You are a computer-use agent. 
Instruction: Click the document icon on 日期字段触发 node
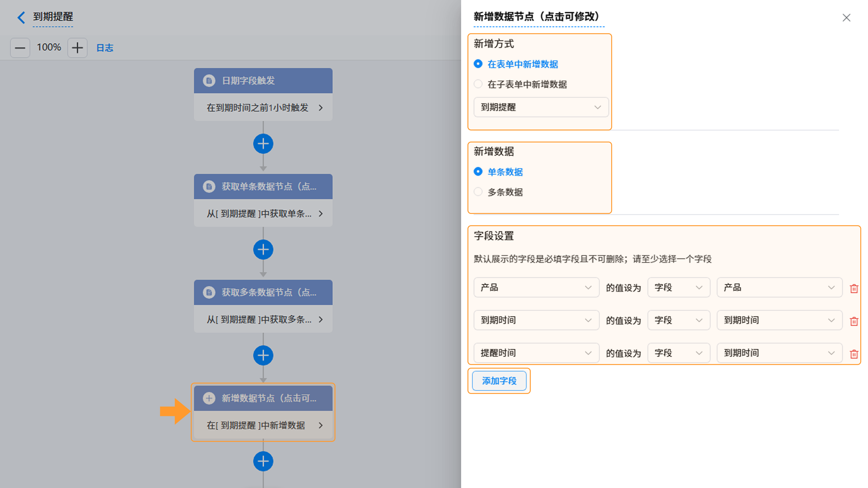(209, 81)
